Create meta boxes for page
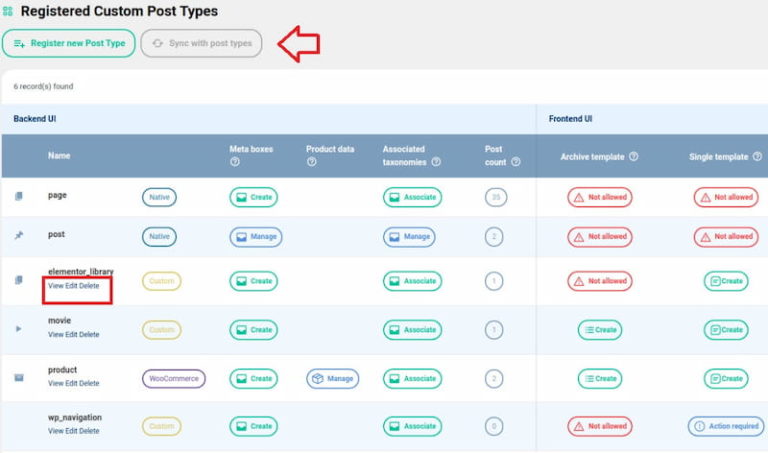The height and width of the screenshot is (453, 768). [x=254, y=197]
